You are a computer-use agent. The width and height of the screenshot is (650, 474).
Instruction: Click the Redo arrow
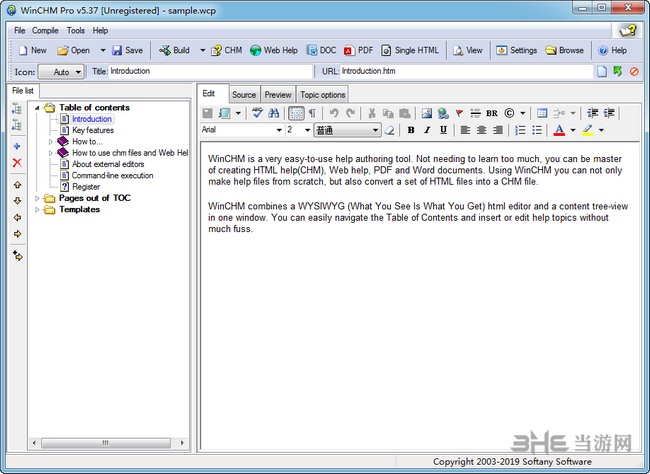point(351,113)
